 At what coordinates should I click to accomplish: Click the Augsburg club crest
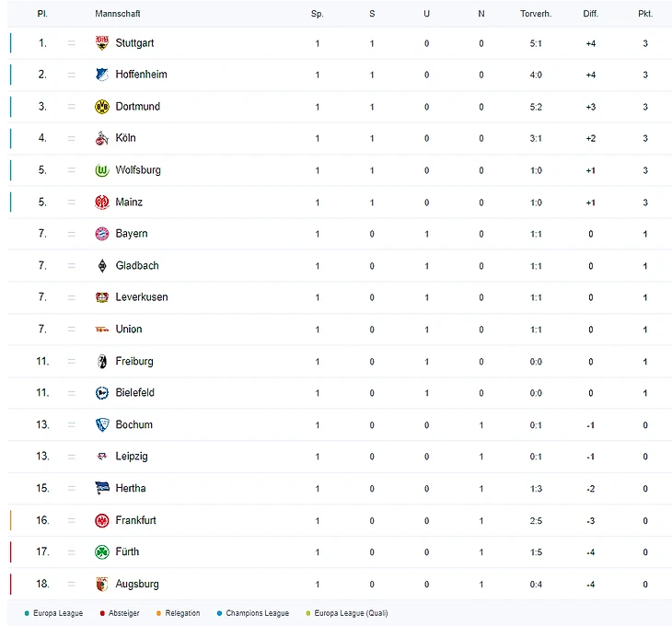point(101,584)
